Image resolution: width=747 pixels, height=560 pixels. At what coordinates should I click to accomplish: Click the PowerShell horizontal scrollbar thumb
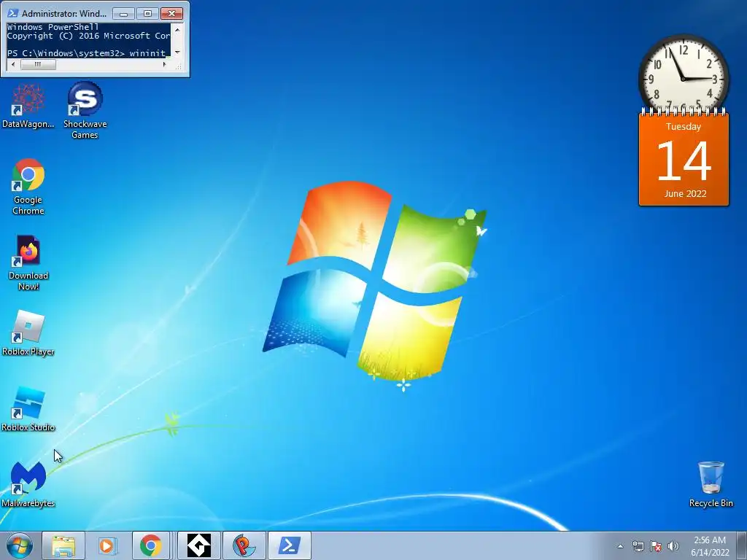(38, 64)
